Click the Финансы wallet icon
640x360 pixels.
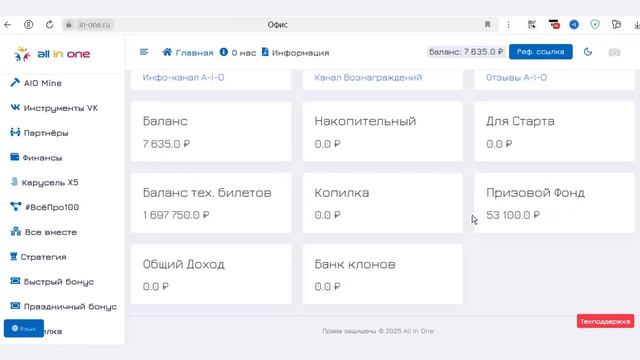click(x=15, y=157)
